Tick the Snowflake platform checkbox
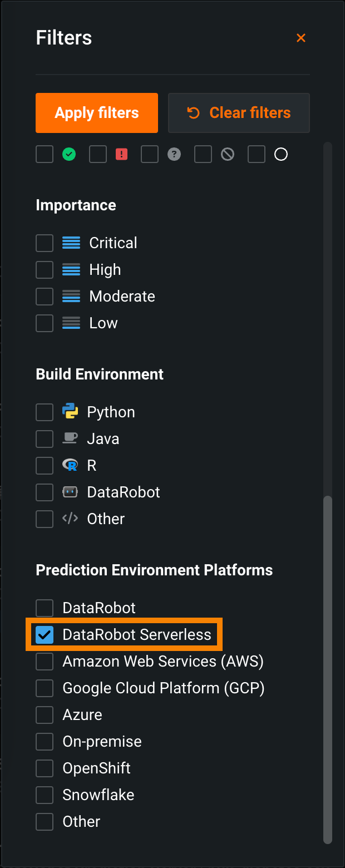345x868 pixels. point(45,795)
